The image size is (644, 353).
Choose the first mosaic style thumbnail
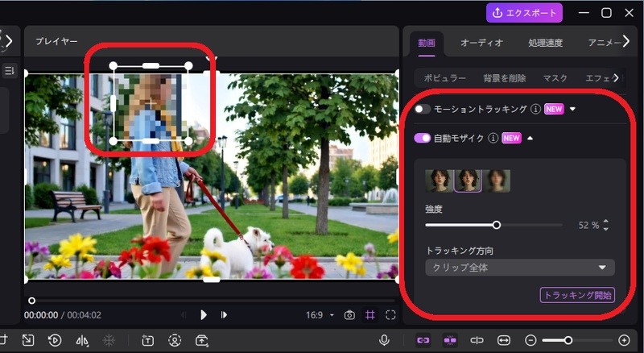point(439,181)
